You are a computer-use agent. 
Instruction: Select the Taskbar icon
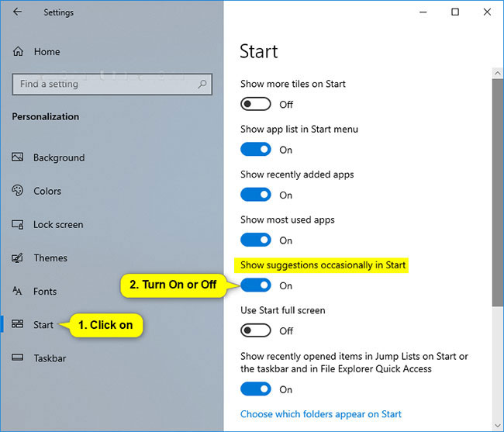click(17, 357)
